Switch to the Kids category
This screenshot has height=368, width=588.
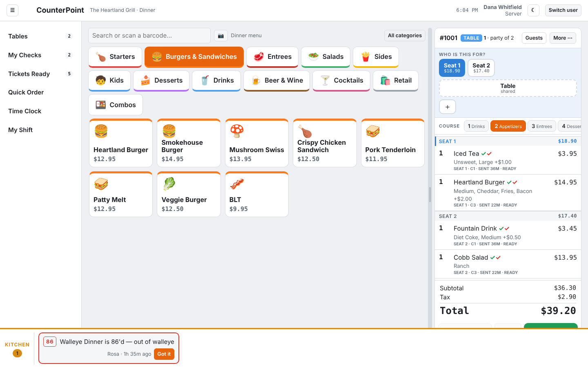pyautogui.click(x=109, y=81)
